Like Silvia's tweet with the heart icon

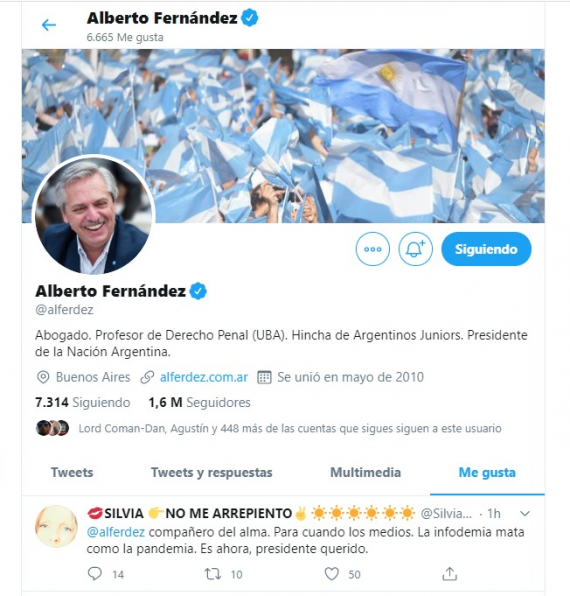331,574
